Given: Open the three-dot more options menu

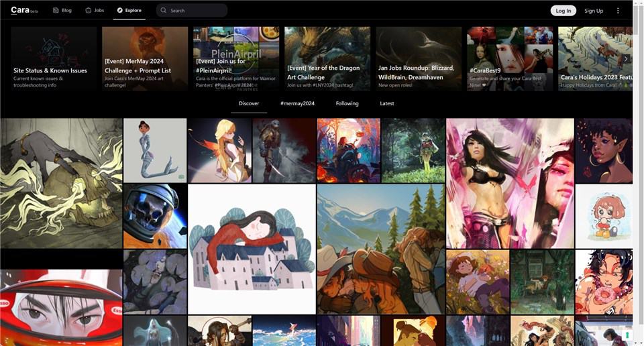Looking at the screenshot, I should point(618,11).
